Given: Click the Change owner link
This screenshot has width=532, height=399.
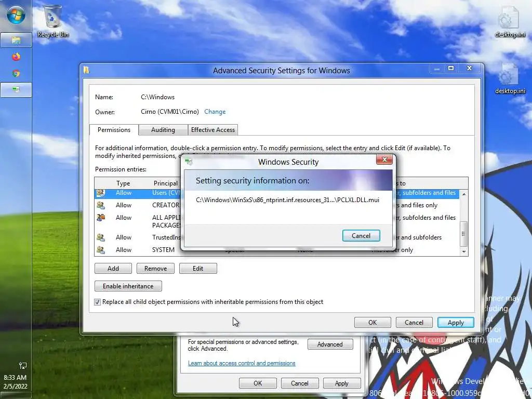Looking at the screenshot, I should pyautogui.click(x=215, y=112).
